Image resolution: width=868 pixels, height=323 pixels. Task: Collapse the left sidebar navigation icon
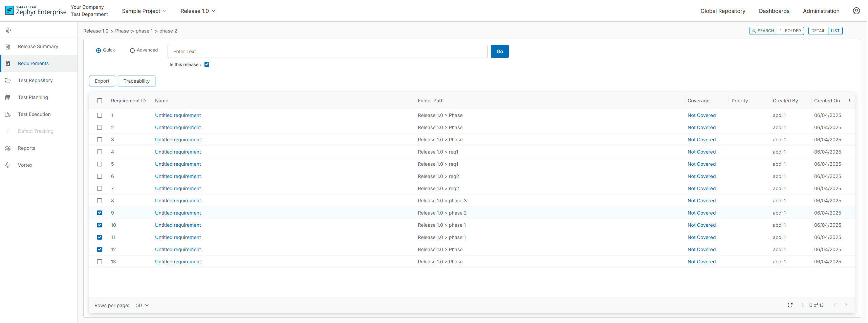8,31
